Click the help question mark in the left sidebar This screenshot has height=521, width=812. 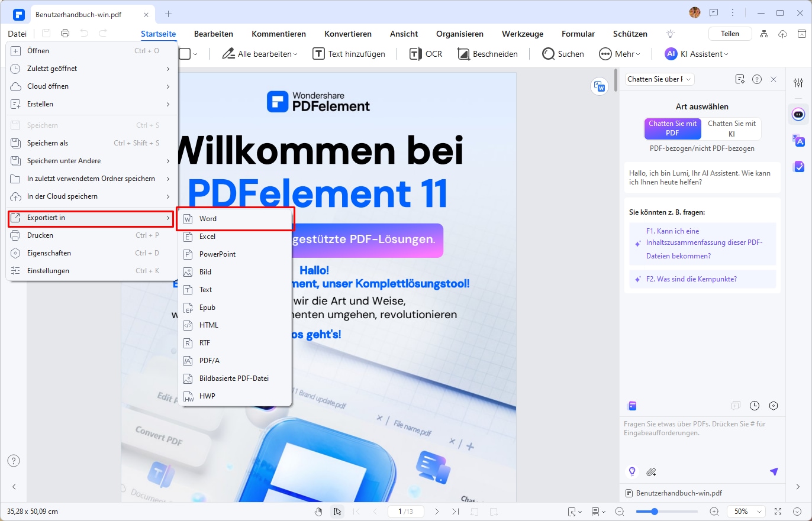(14, 461)
